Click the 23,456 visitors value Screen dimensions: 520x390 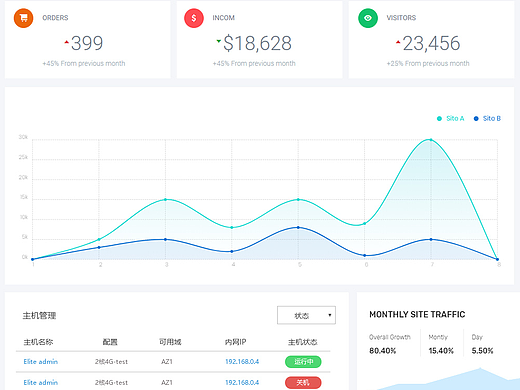431,43
